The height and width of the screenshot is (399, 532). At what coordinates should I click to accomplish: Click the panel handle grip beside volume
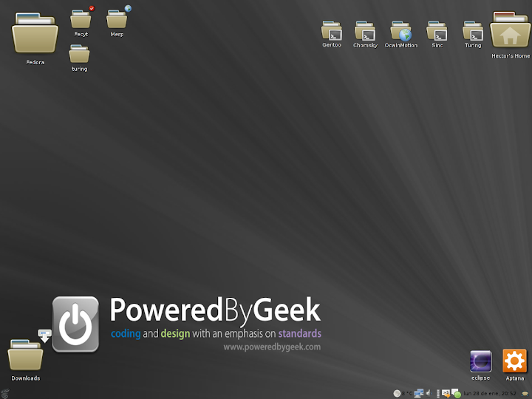click(x=438, y=394)
